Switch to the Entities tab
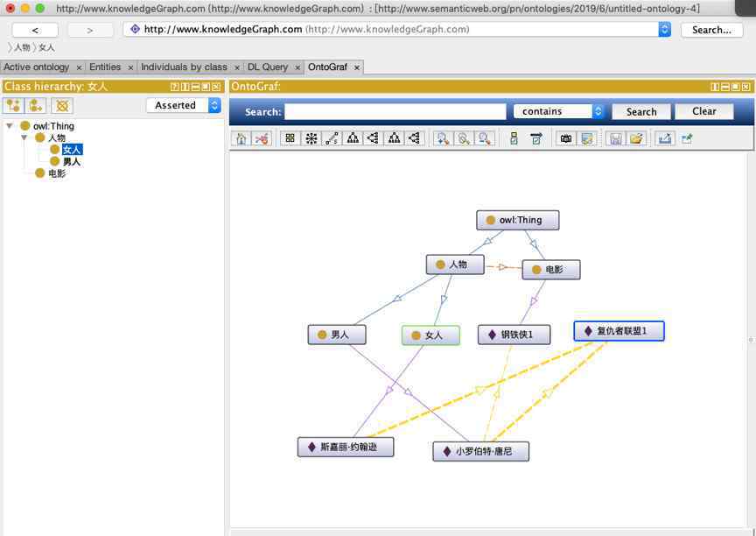 tap(105, 67)
